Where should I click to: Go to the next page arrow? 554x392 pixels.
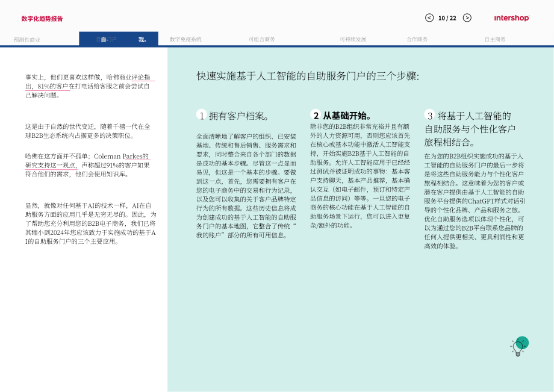467,17
